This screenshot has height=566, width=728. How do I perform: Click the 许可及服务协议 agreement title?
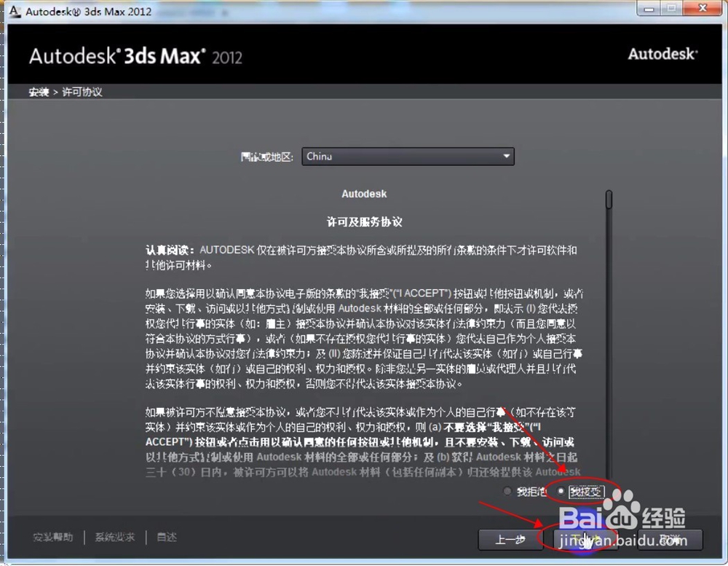pos(364,221)
